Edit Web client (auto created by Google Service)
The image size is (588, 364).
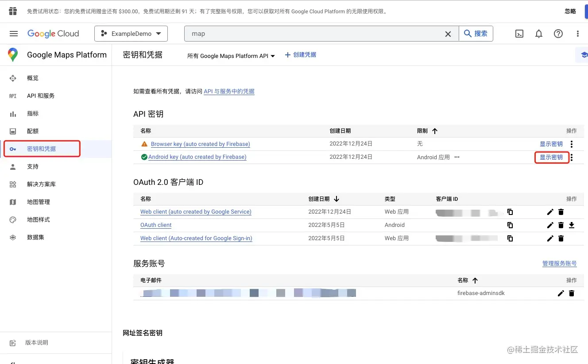(x=550, y=212)
